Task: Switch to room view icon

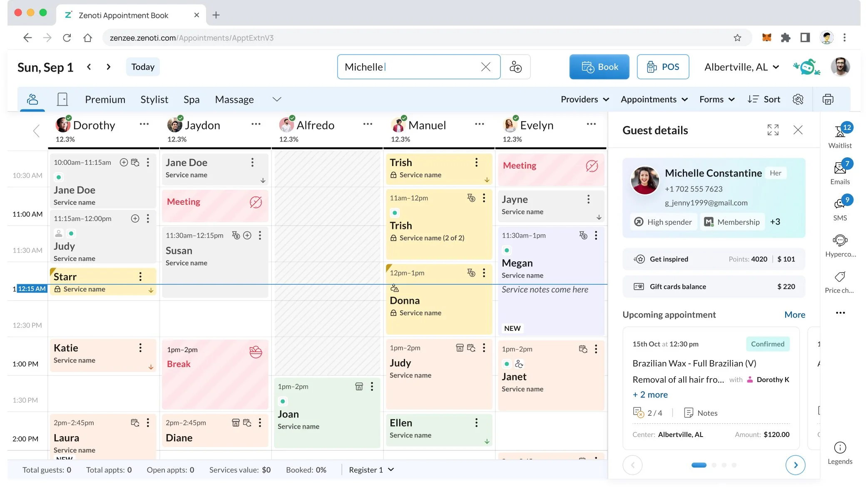Action: (62, 99)
